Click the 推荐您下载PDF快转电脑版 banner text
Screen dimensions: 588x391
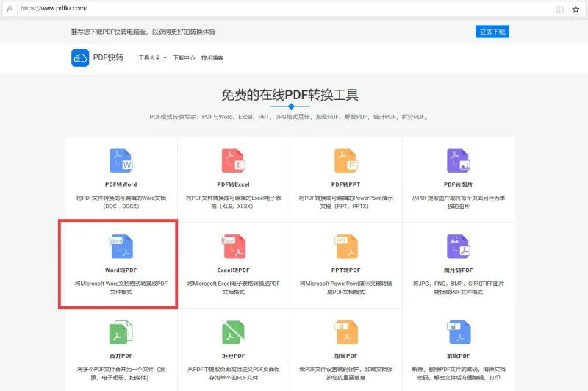tap(143, 32)
